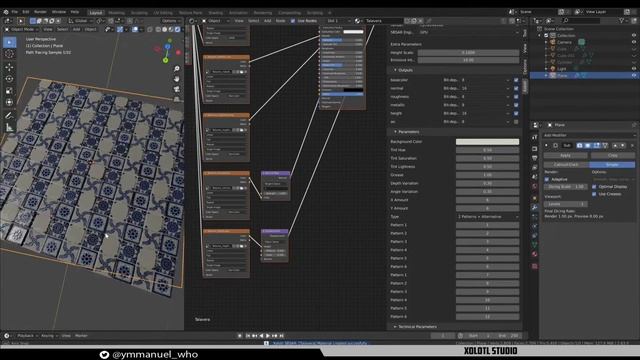The height and width of the screenshot is (360, 640).
Task: Open the Edit menu
Action: [26, 12]
